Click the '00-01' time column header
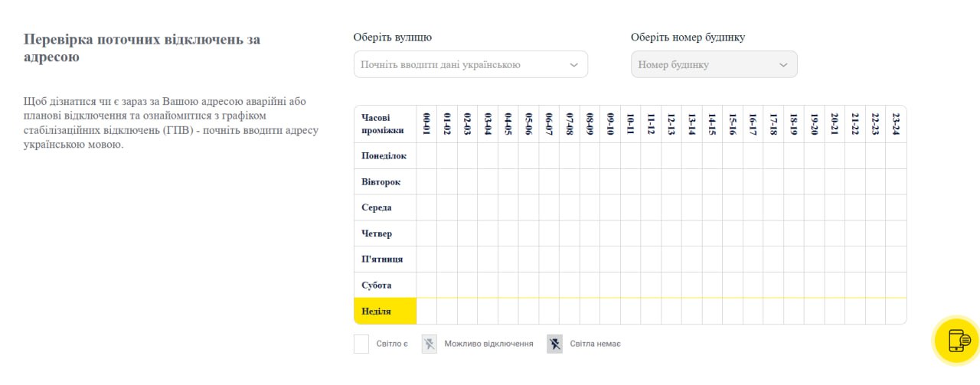This screenshot has width=980, height=385. coord(426,124)
